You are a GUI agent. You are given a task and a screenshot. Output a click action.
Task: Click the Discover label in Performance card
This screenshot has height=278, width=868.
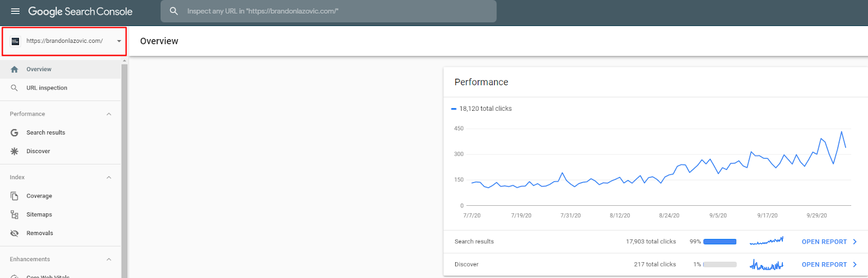point(467,264)
